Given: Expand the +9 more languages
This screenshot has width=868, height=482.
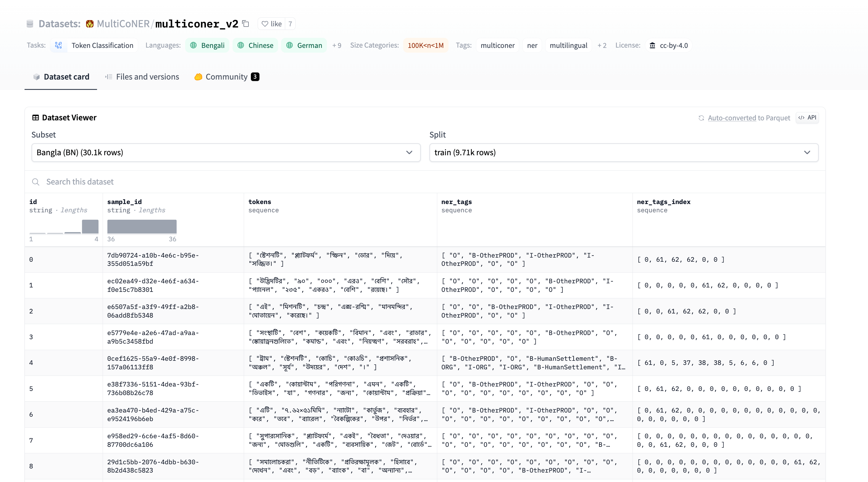Looking at the screenshot, I should tap(337, 45).
